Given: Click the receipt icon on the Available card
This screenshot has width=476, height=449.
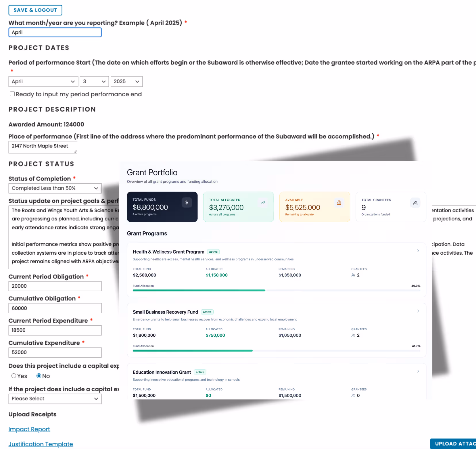Looking at the screenshot, I should (339, 202).
